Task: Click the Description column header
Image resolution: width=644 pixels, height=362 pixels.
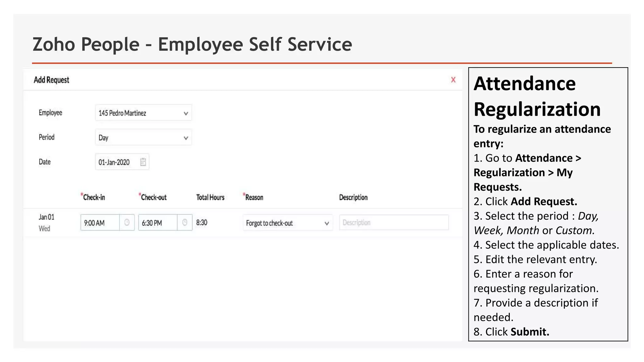Action: (x=353, y=197)
